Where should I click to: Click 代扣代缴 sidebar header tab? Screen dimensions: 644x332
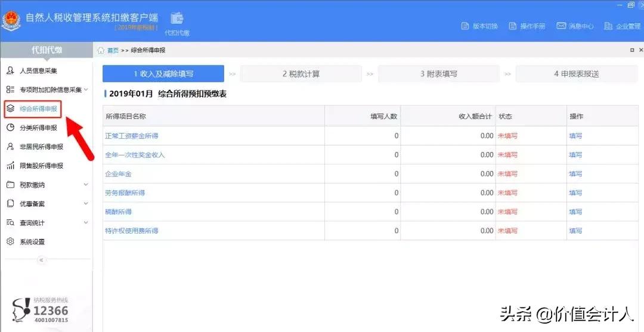click(47, 50)
